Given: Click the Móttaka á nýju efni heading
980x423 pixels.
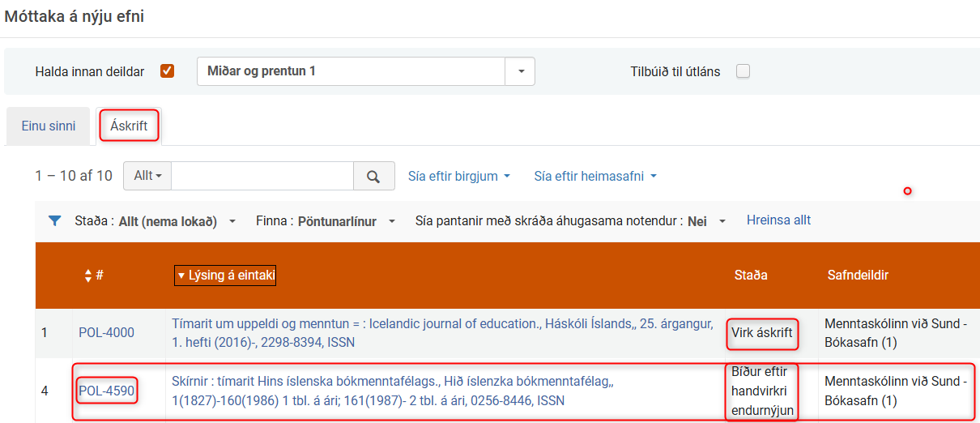Looking at the screenshot, I should tap(75, 16).
